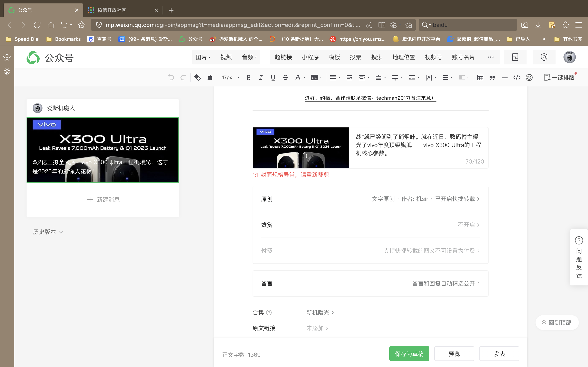Insert a table
The height and width of the screenshot is (367, 588).
coord(480,77)
